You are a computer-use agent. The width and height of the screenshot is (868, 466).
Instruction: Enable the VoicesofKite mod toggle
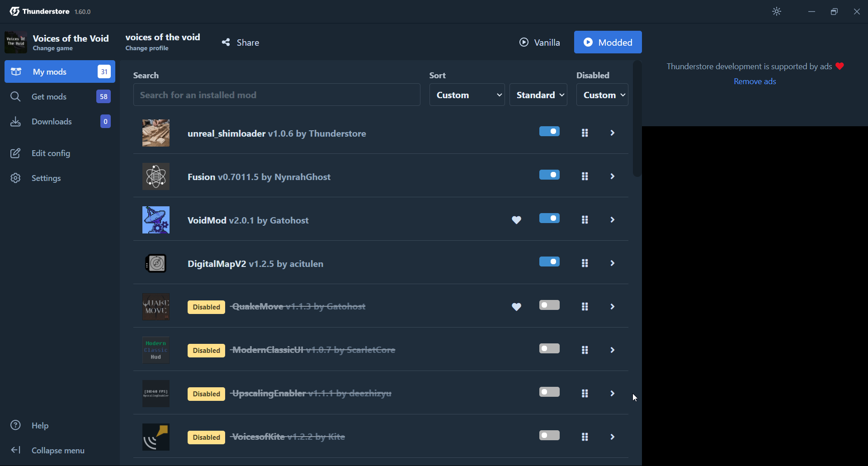[550, 435]
